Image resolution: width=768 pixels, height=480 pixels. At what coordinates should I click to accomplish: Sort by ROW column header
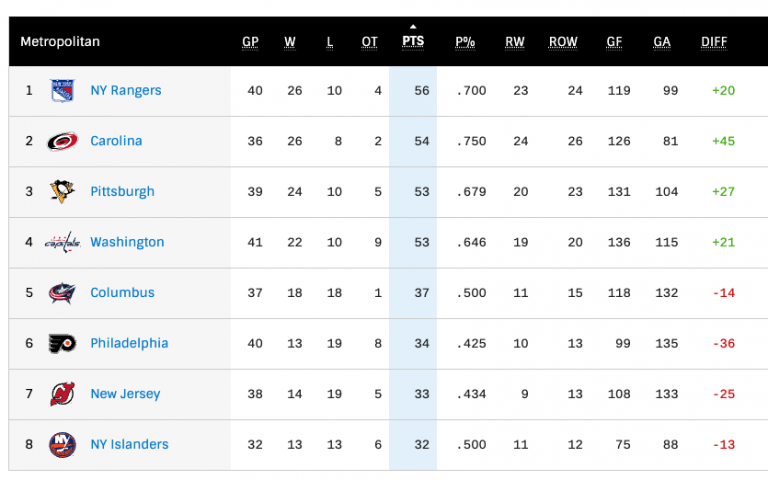coord(563,42)
